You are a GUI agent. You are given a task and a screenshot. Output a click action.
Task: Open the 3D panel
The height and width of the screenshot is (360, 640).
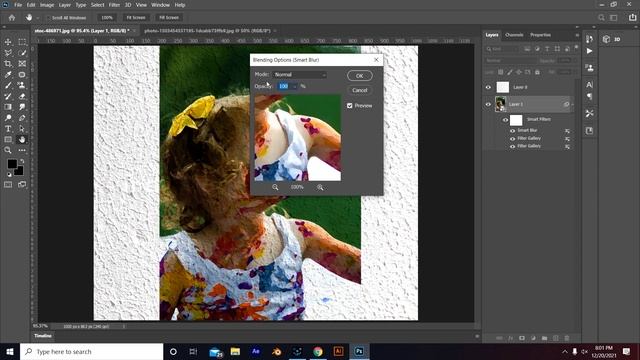(611, 39)
